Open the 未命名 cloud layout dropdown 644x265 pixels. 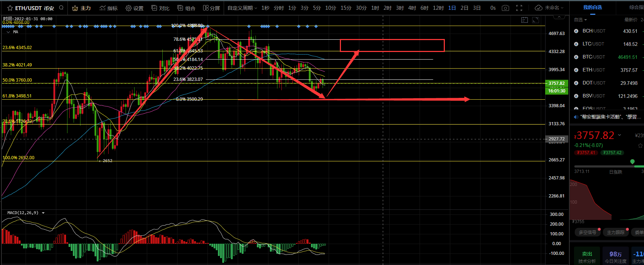coord(549,8)
